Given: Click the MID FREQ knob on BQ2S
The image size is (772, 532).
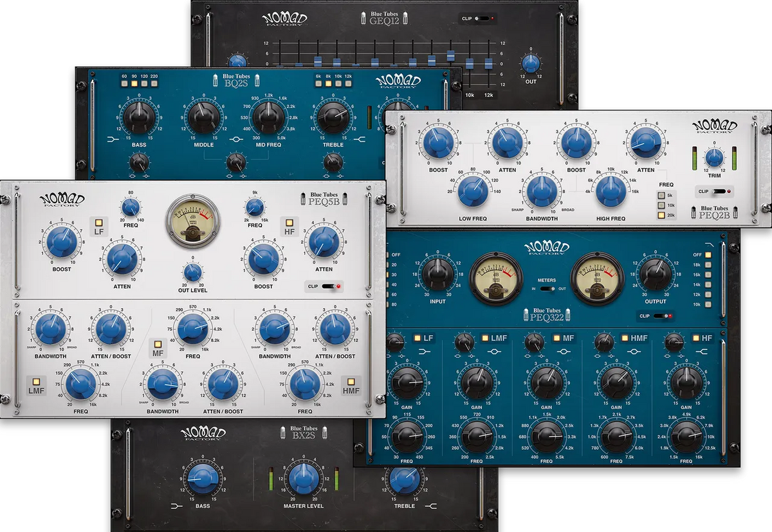Looking at the screenshot, I should click(x=268, y=116).
